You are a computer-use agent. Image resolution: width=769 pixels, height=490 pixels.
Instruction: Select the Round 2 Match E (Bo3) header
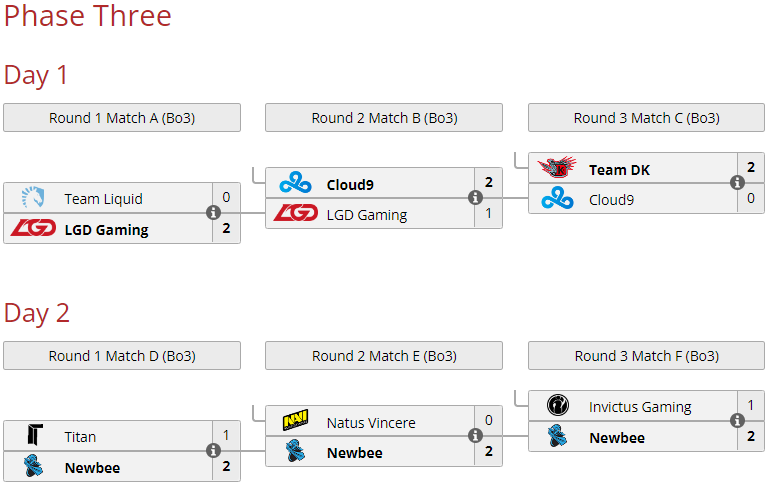click(x=384, y=356)
